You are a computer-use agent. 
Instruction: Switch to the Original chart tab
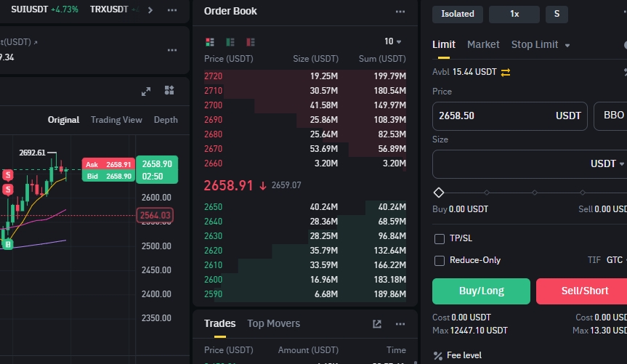coord(63,120)
